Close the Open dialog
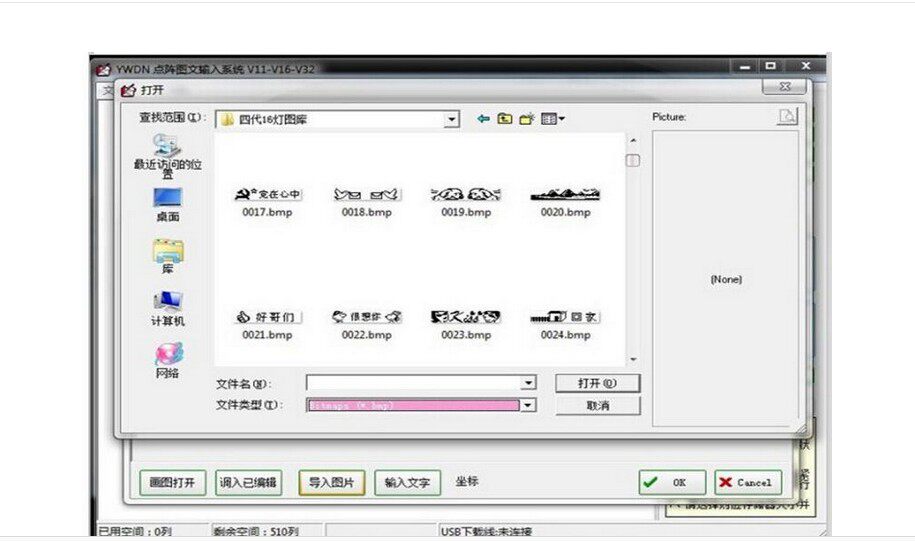 tap(785, 86)
